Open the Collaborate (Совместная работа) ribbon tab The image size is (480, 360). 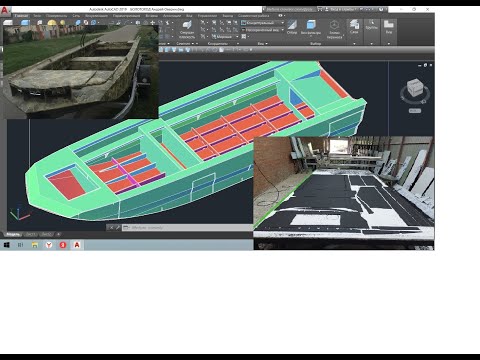254,16
